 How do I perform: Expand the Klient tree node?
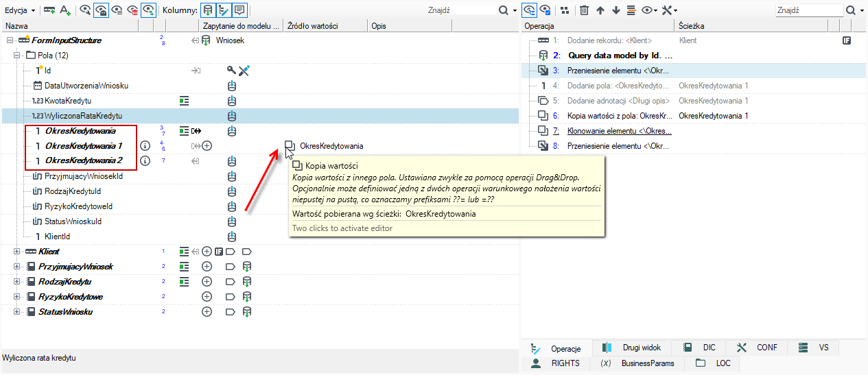point(17,252)
